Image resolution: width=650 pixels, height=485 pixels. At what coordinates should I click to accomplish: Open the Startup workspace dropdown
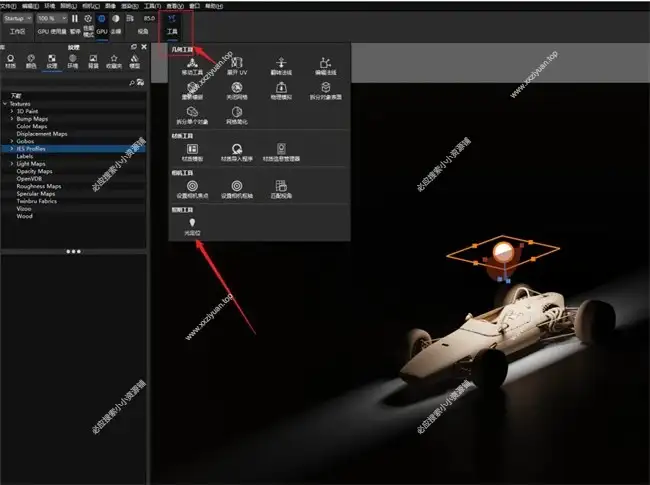pyautogui.click(x=17, y=18)
